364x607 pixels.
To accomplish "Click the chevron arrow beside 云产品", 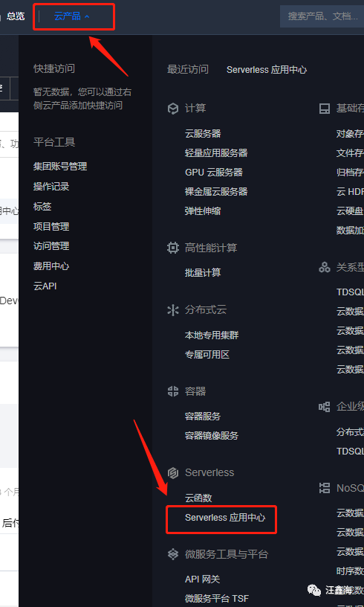I will (x=87, y=16).
